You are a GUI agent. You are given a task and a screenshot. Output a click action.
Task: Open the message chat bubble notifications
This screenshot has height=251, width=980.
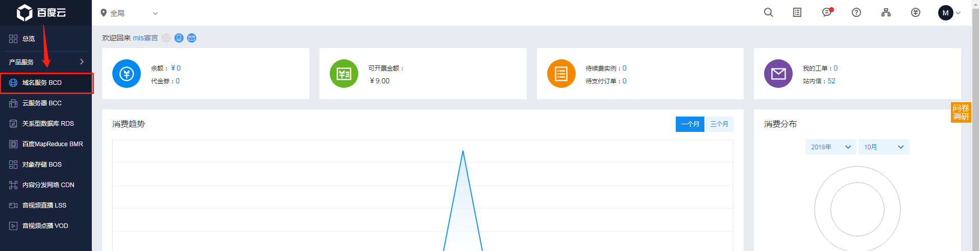point(827,13)
